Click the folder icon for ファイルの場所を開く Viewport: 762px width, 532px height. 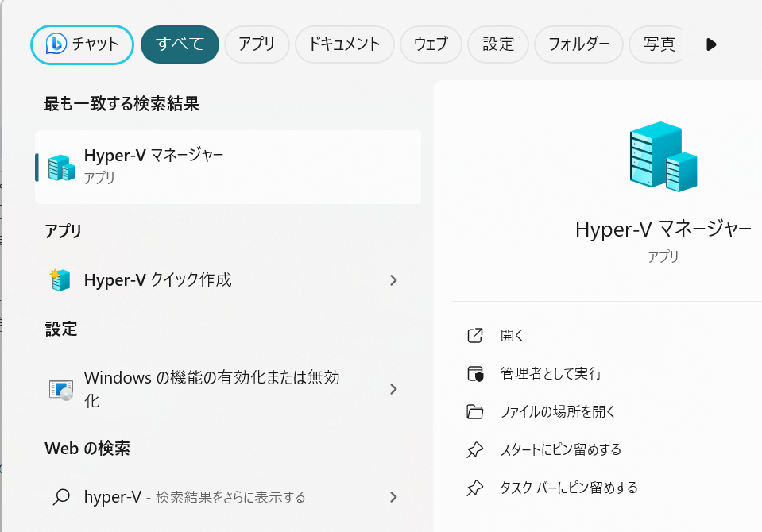click(475, 412)
